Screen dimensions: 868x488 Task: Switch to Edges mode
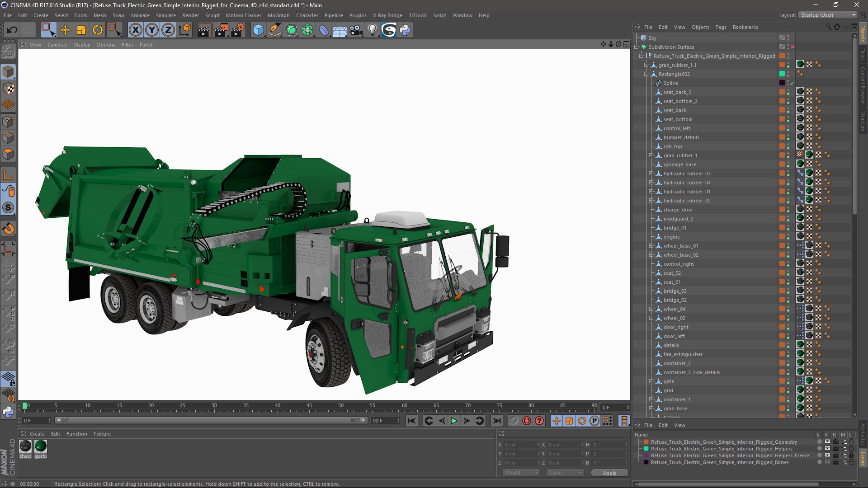point(8,138)
